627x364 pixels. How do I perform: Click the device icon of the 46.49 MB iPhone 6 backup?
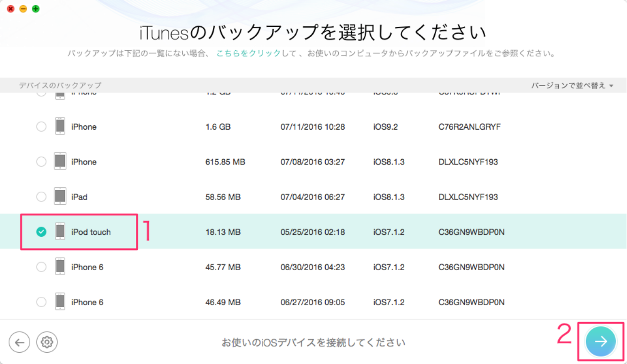[60, 302]
